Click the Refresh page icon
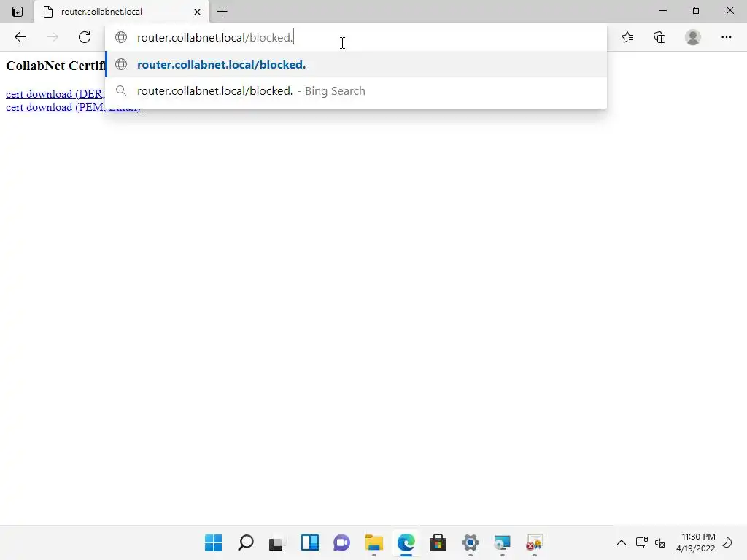The width and height of the screenshot is (747, 560). 85,37
